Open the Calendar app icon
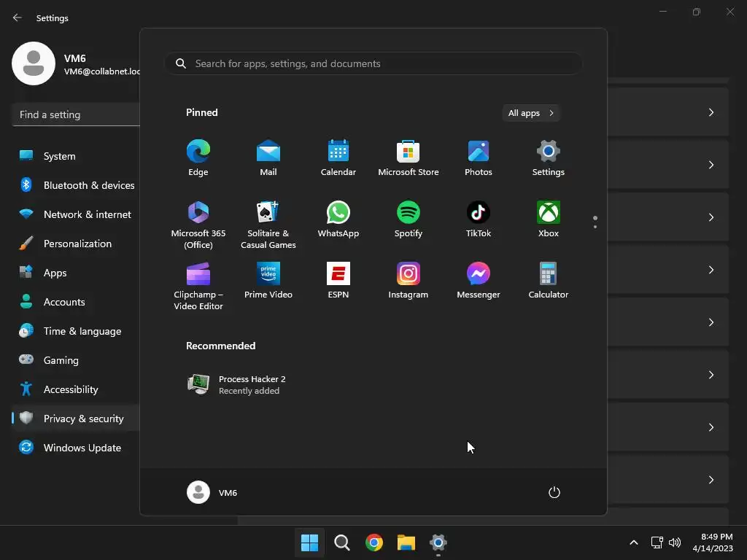 (338, 158)
